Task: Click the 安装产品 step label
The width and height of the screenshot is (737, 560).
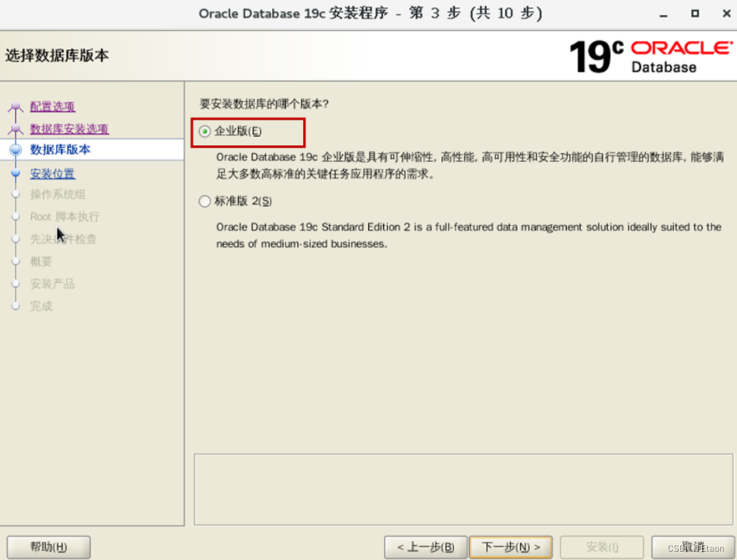Action: 53,284
